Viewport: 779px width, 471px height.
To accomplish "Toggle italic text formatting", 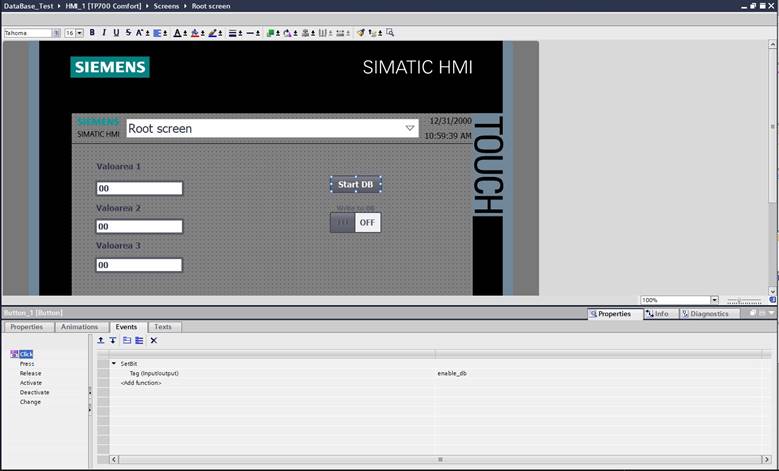I will [104, 33].
